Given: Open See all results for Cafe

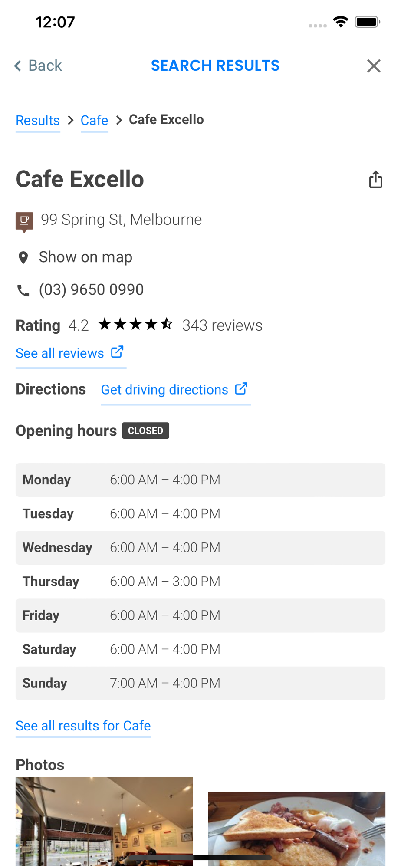Looking at the screenshot, I should [83, 726].
